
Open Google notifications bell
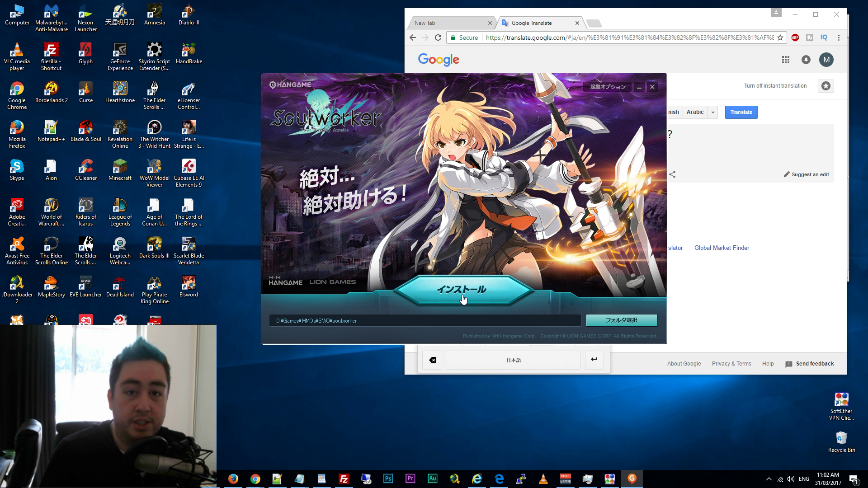(x=806, y=60)
